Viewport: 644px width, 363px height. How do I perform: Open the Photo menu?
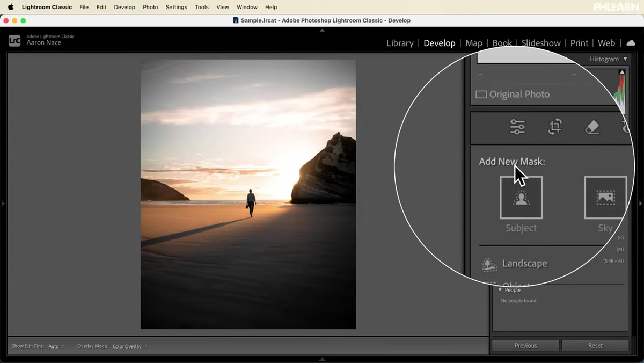pyautogui.click(x=150, y=7)
